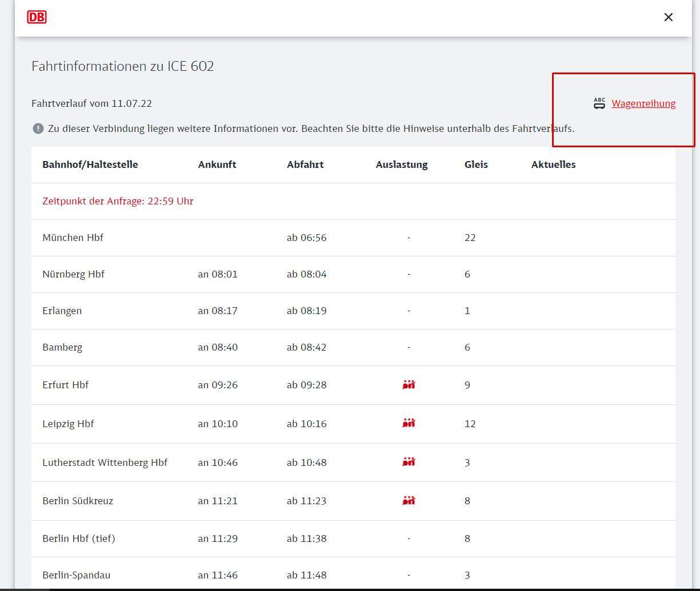This screenshot has height=591, width=700.
Task: Click Berlin-Spandau departure 'ab 11:48'
Action: (x=306, y=575)
